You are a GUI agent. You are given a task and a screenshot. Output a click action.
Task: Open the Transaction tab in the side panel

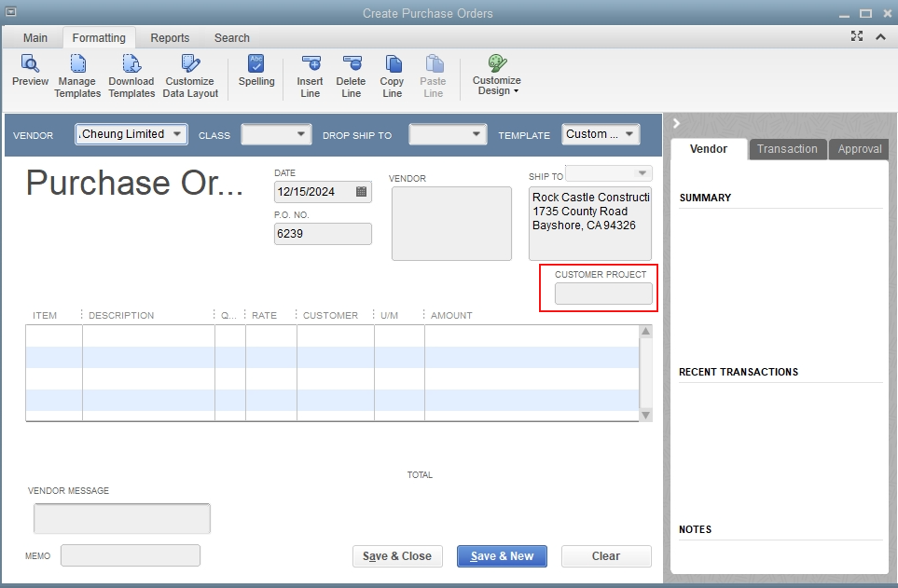click(787, 149)
